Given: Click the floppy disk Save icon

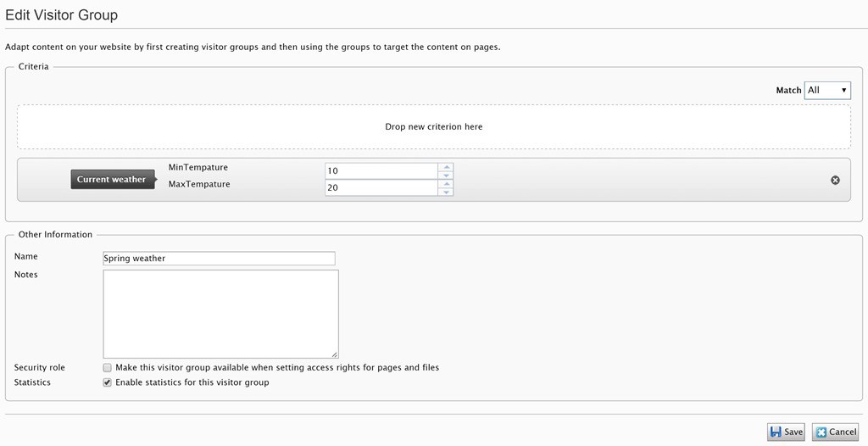Looking at the screenshot, I should [x=776, y=432].
